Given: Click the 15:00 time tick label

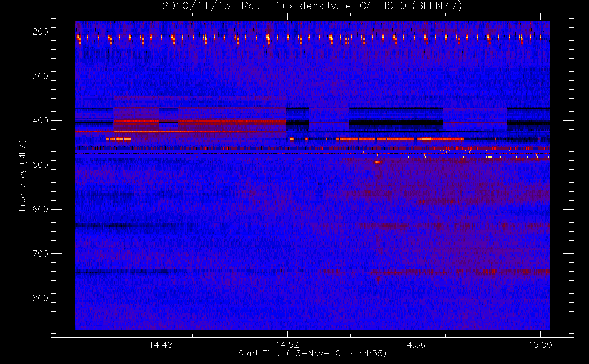Looking at the screenshot, I should point(540,345).
